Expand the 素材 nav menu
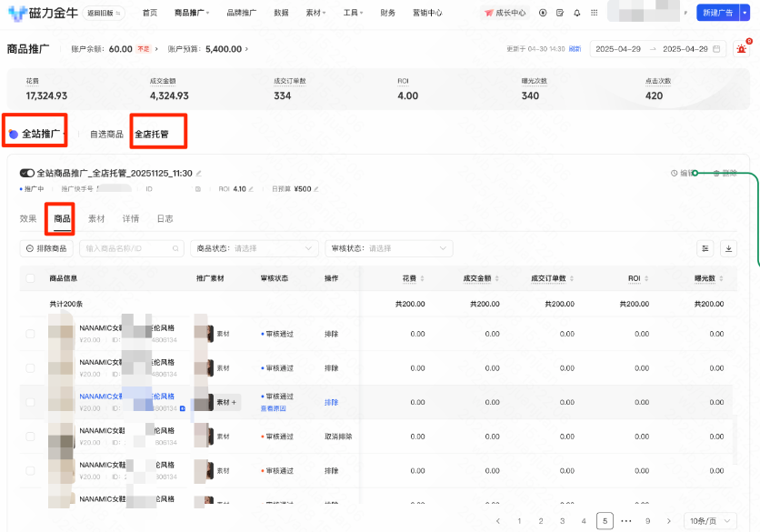The width and height of the screenshot is (760, 532). click(x=316, y=13)
